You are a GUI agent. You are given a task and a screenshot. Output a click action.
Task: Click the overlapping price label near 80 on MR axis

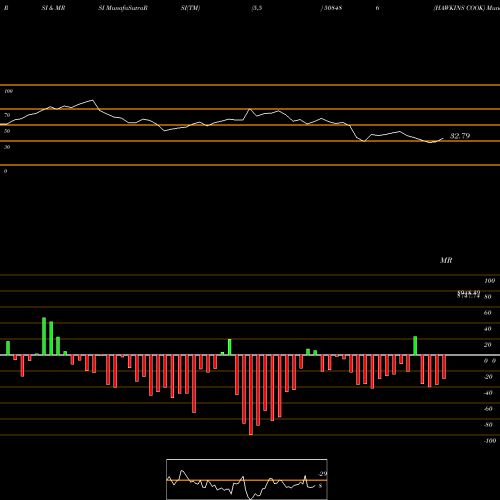click(x=469, y=294)
